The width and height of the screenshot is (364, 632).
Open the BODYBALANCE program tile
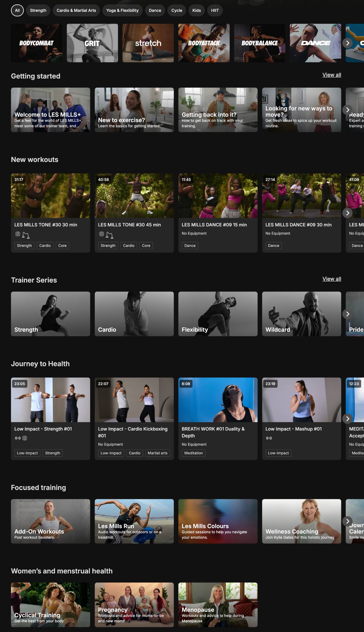click(x=260, y=43)
